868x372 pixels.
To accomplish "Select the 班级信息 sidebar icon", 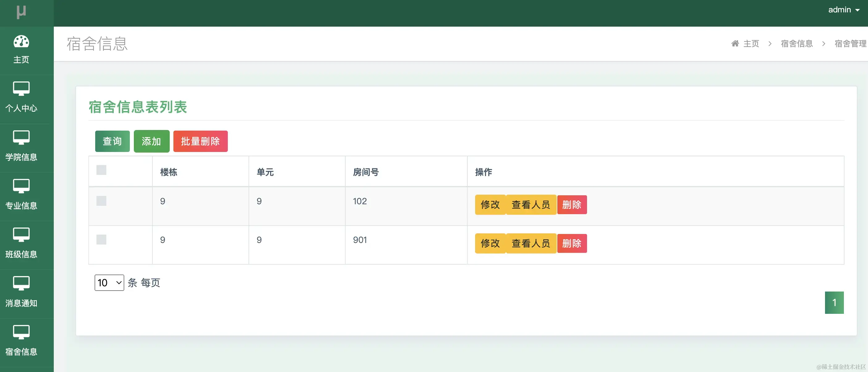I will click(21, 234).
